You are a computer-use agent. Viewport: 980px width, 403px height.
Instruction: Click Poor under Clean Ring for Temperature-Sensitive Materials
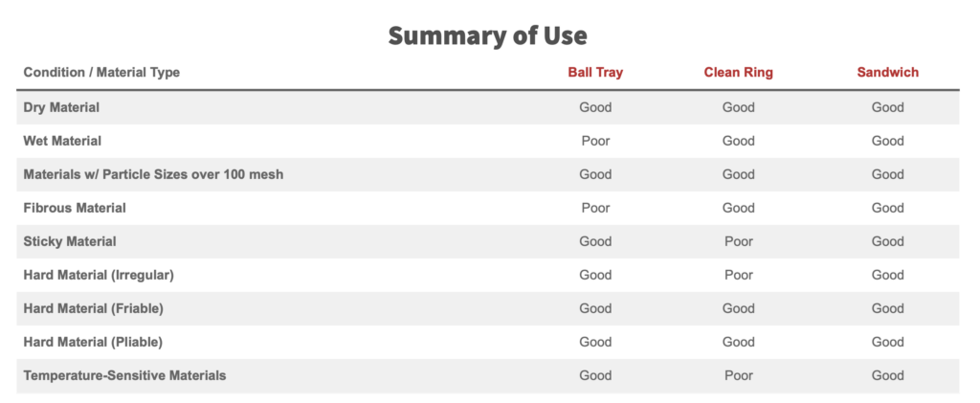(738, 376)
